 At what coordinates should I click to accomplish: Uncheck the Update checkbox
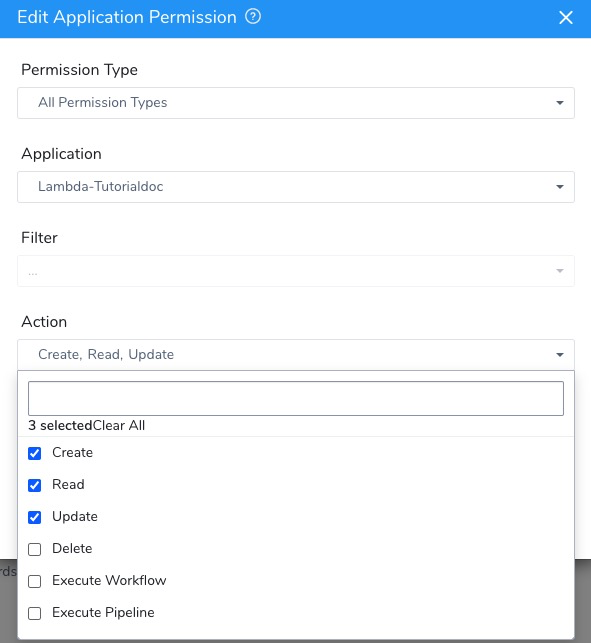pos(34,517)
